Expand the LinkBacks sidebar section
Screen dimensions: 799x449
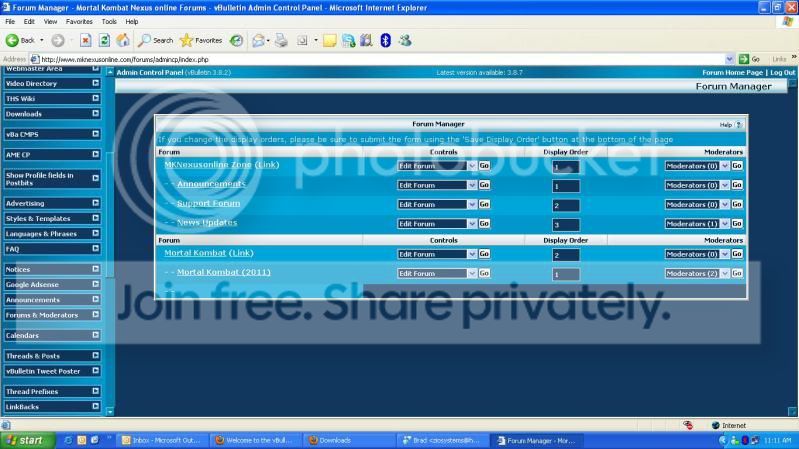click(95, 407)
